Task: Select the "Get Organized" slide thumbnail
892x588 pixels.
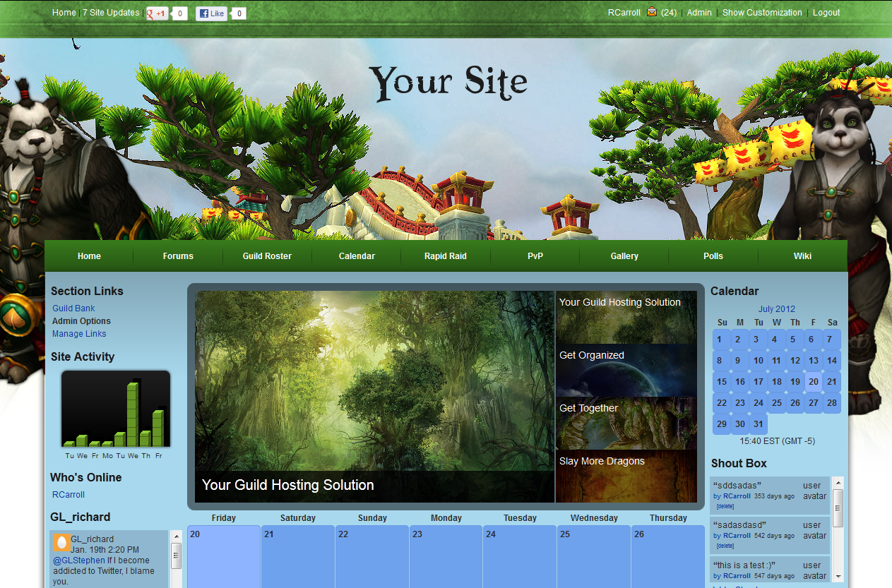Action: tap(626, 371)
